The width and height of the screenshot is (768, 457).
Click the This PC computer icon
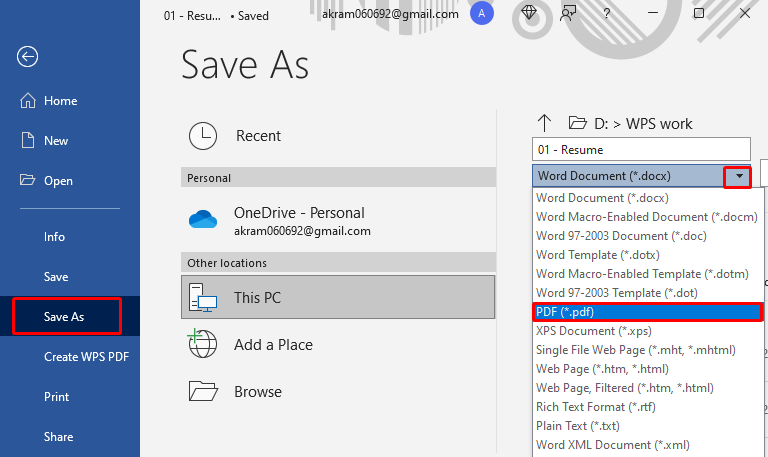203,297
